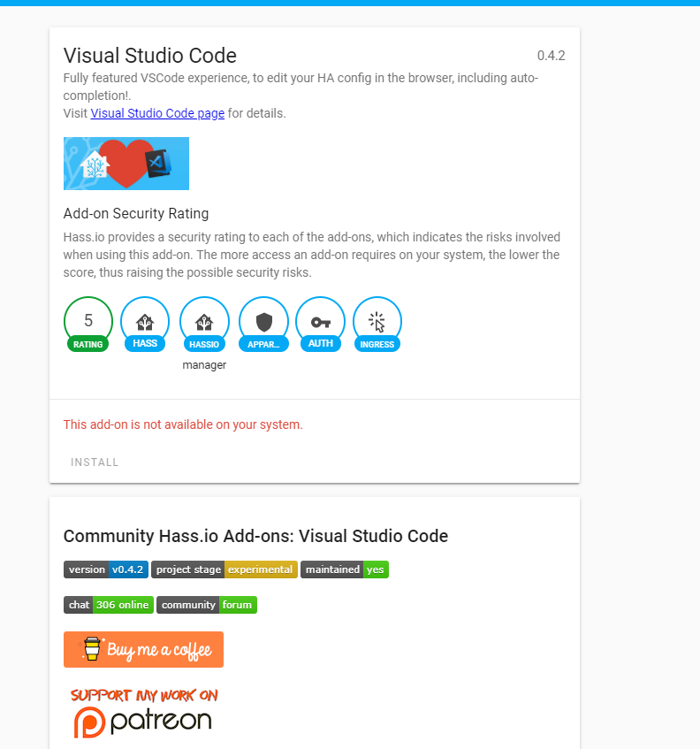Click the INSTALL button
700x749 pixels.
tap(95, 462)
